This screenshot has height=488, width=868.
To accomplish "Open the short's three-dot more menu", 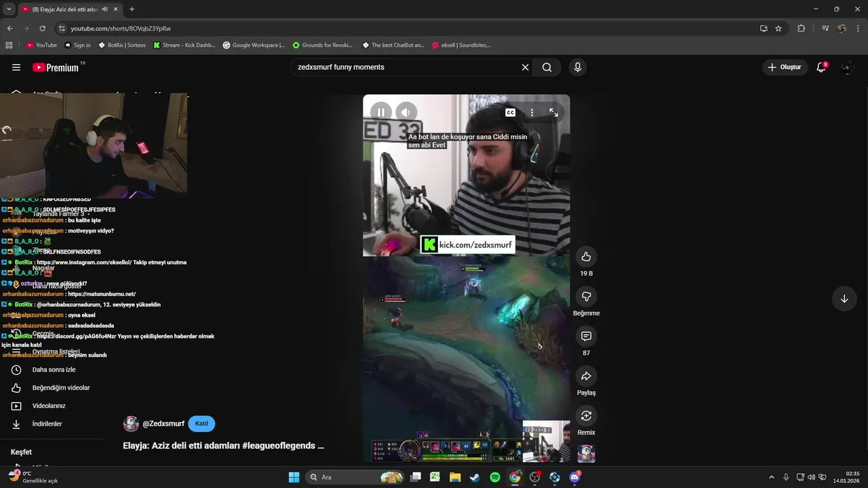I will (532, 113).
